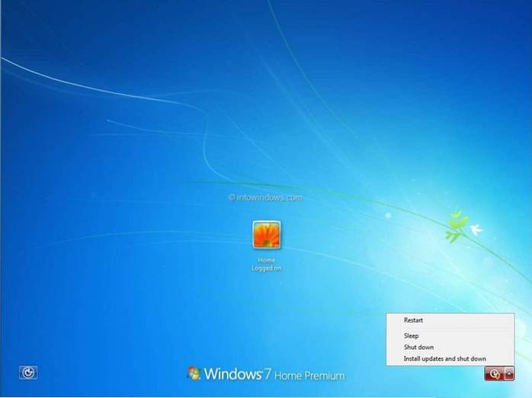The image size is (532, 398).
Task: Click the green bird on the wallpaper
Action: pos(457,221)
